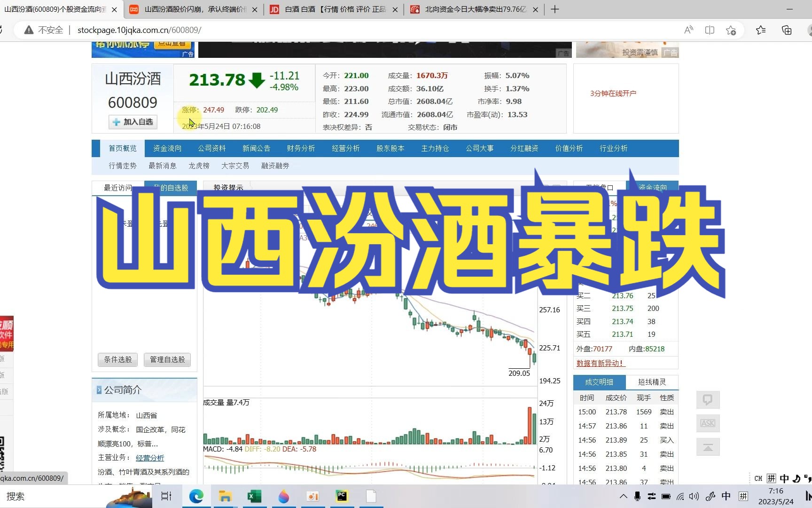Open split screen icon in address bar
The width and height of the screenshot is (812, 508).
tap(710, 30)
